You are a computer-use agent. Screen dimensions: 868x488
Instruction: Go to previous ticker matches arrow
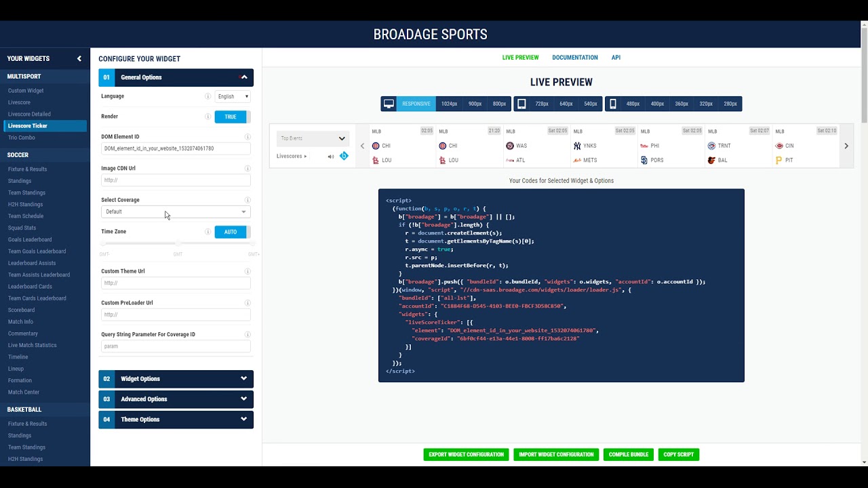coord(362,146)
